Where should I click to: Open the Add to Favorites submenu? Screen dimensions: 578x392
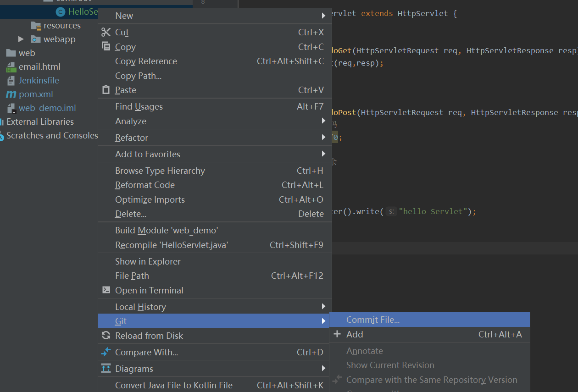point(215,154)
